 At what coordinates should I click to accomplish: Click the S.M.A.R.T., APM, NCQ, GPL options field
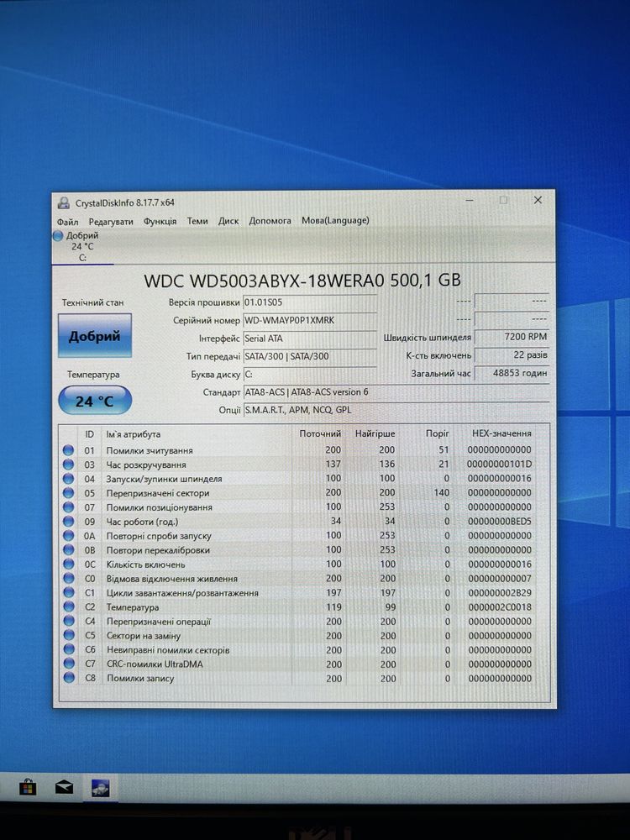[396, 410]
